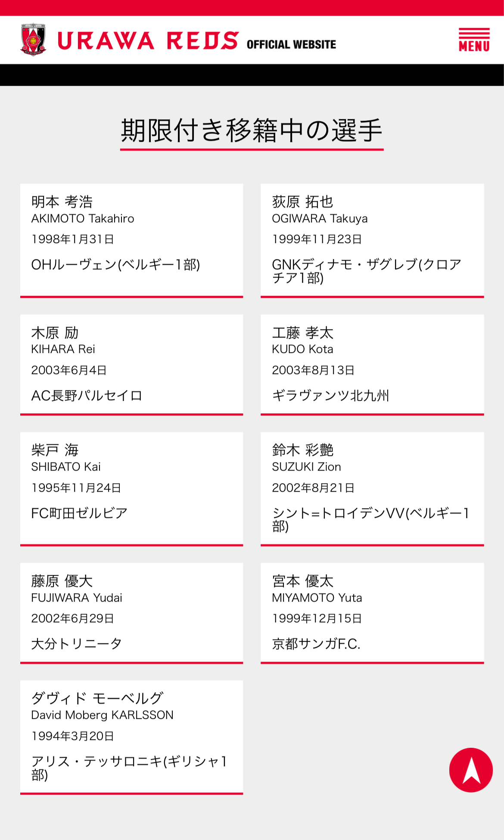Viewport: 504px width, 840px height.
Task: Open the hamburger MENU button
Action: 474,40
